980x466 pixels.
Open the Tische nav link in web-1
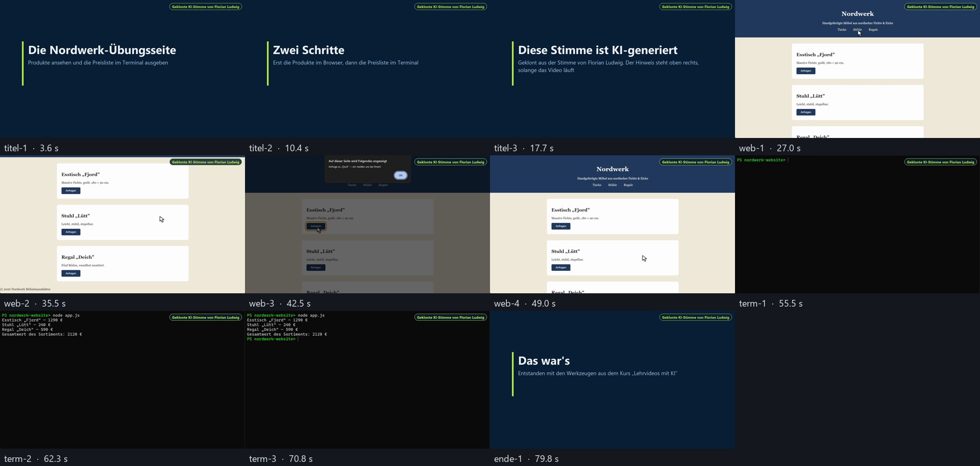pyautogui.click(x=842, y=30)
